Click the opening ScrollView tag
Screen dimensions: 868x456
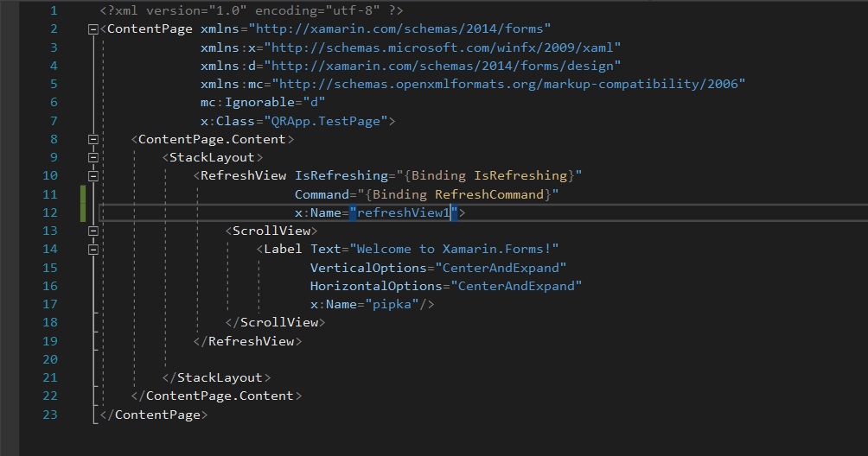pyautogui.click(x=271, y=231)
